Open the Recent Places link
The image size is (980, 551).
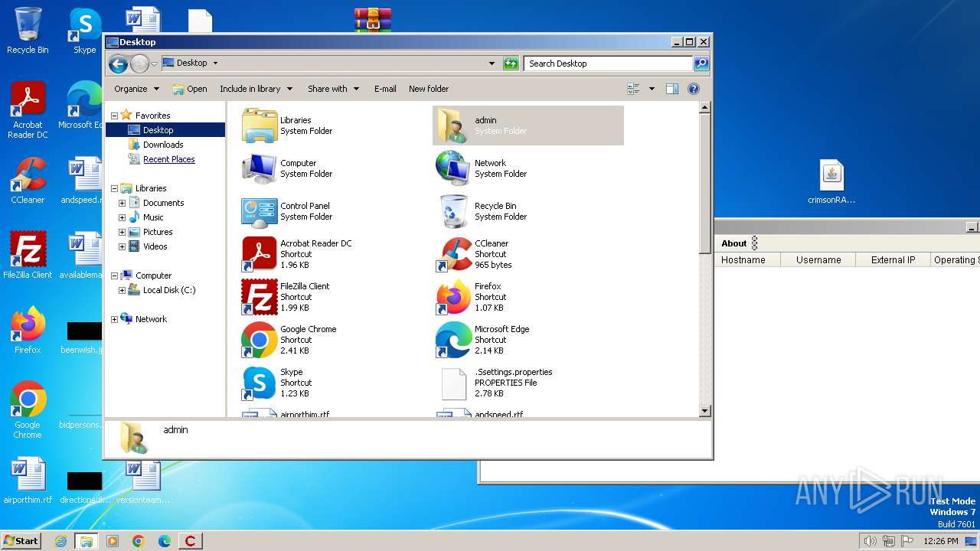pyautogui.click(x=169, y=159)
